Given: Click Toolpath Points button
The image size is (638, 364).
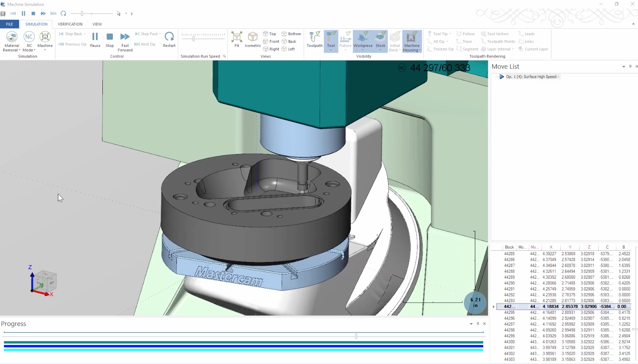Looking at the screenshot, I should 498,42.
